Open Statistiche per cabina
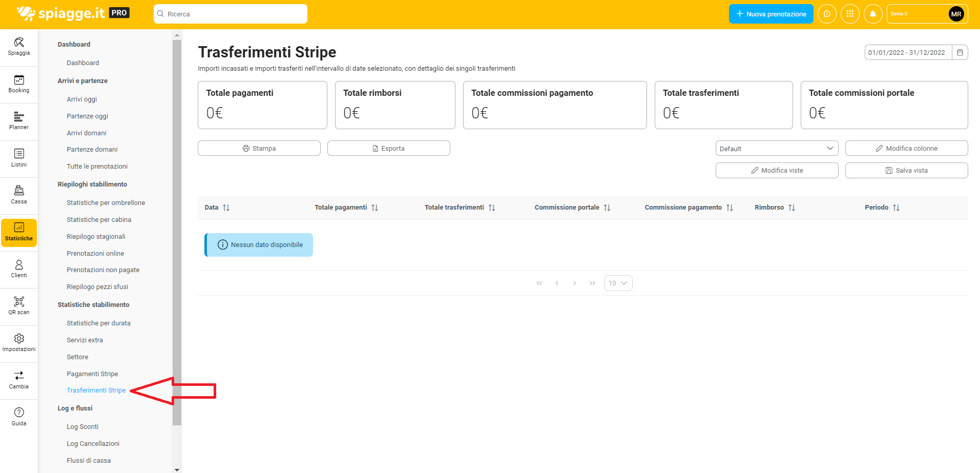980x473 pixels. [x=99, y=219]
